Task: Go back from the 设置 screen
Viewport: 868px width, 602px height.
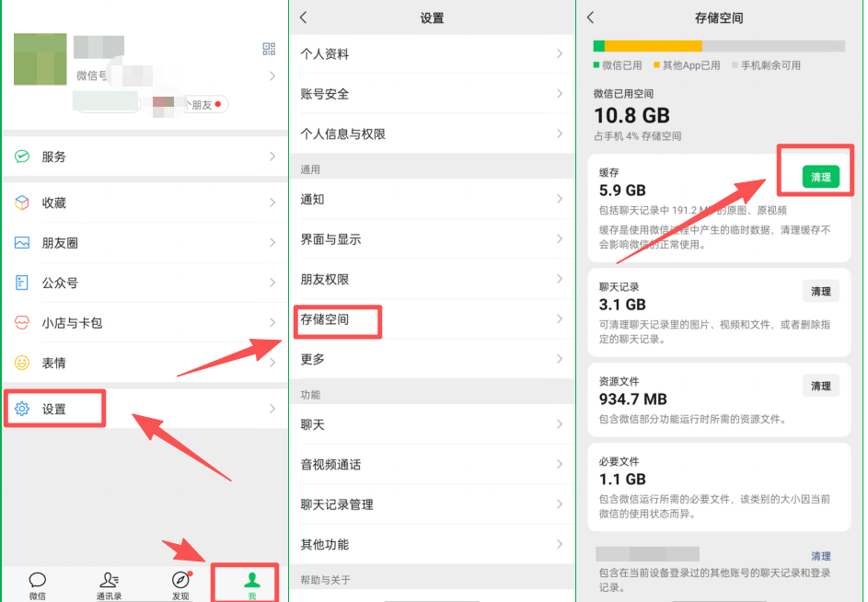Action: 304,17
